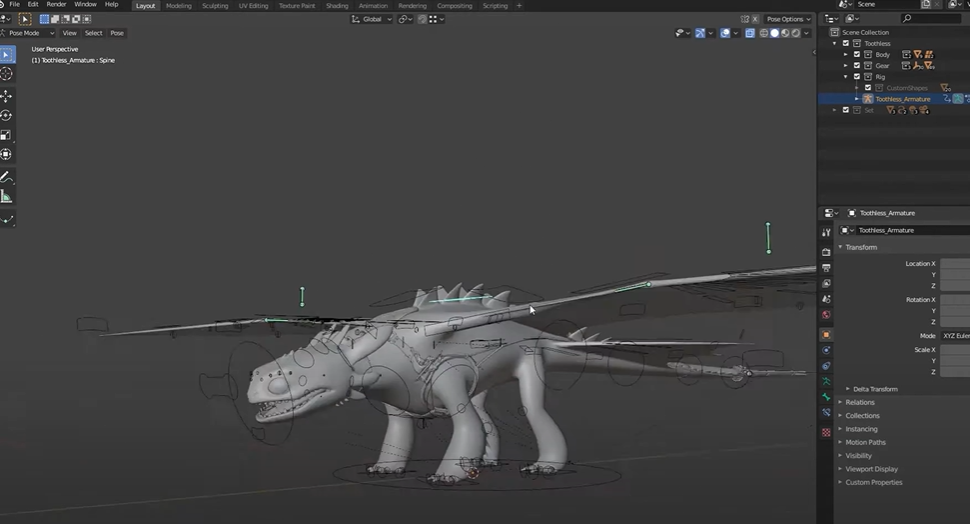Open the Bone properties tab
The image size is (970, 524).
[x=826, y=397]
